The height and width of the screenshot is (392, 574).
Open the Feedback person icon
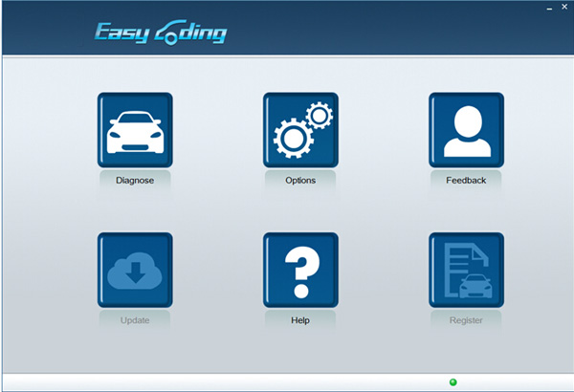pos(466,130)
